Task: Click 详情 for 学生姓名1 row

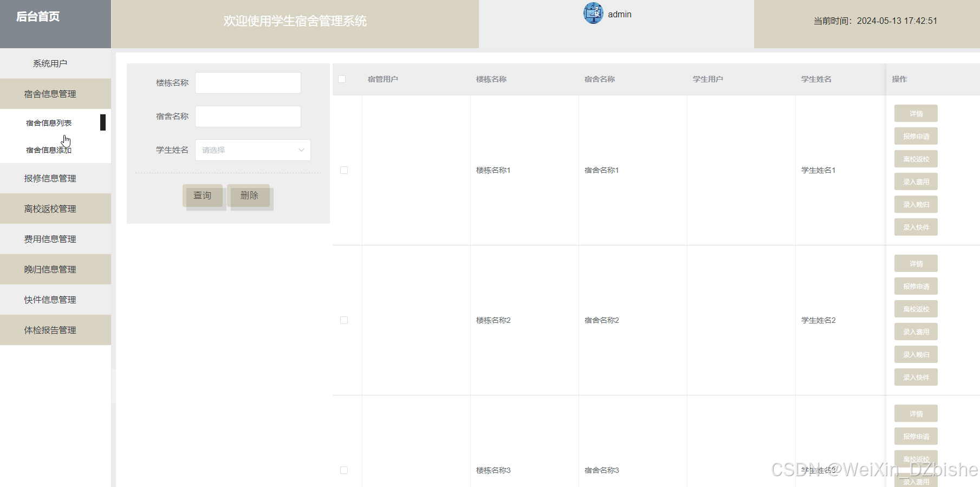Action: pyautogui.click(x=916, y=114)
